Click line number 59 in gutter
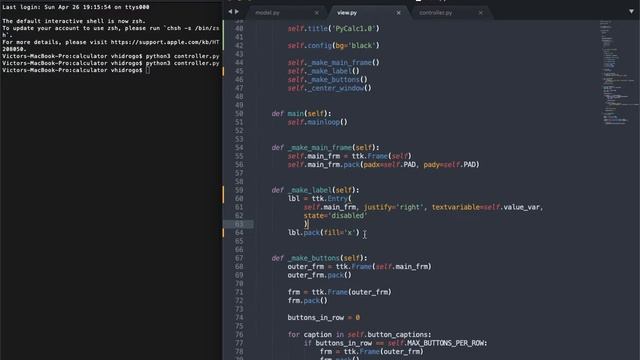 (239, 190)
